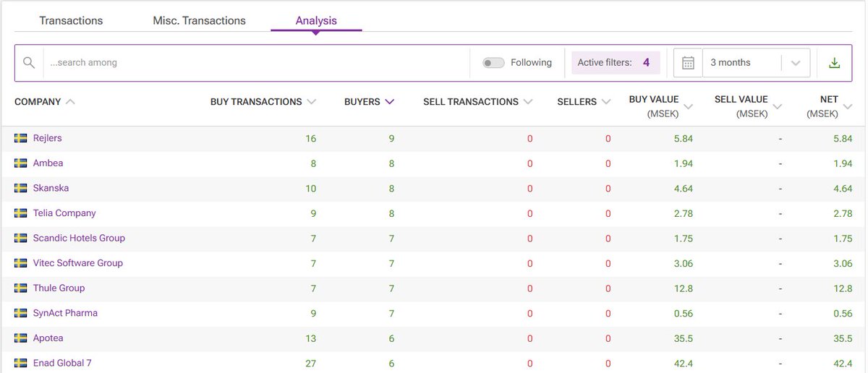Open Active filters panel
The height and width of the screenshot is (373, 868).
coord(616,63)
